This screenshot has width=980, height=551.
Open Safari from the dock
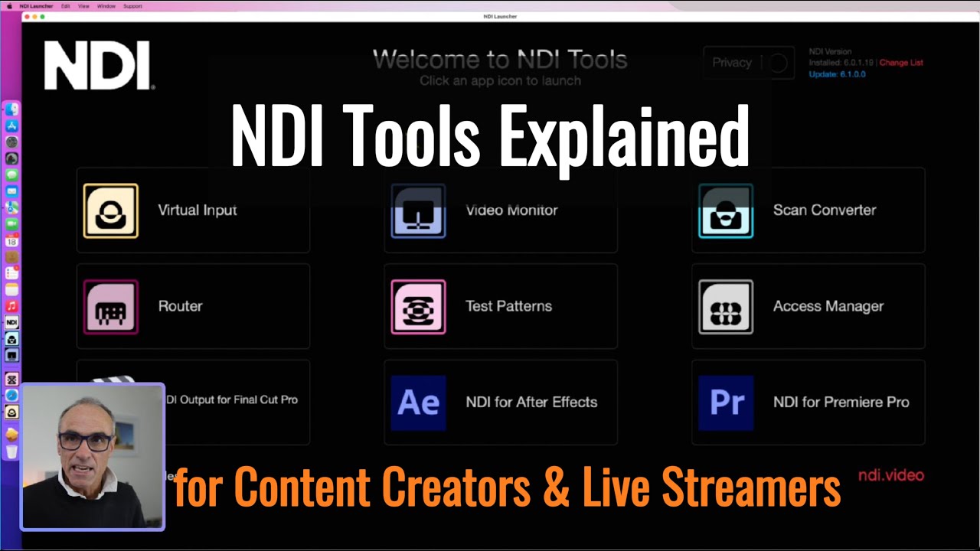pos(11,396)
